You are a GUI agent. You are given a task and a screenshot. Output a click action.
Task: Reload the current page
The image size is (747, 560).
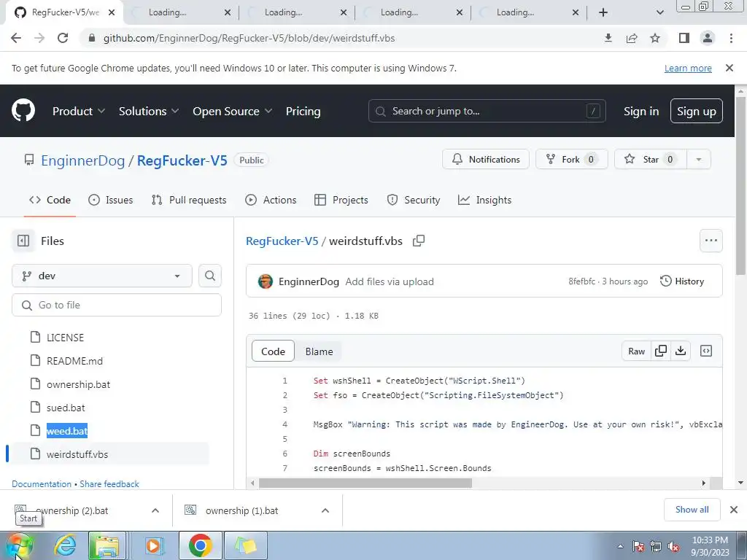point(63,38)
